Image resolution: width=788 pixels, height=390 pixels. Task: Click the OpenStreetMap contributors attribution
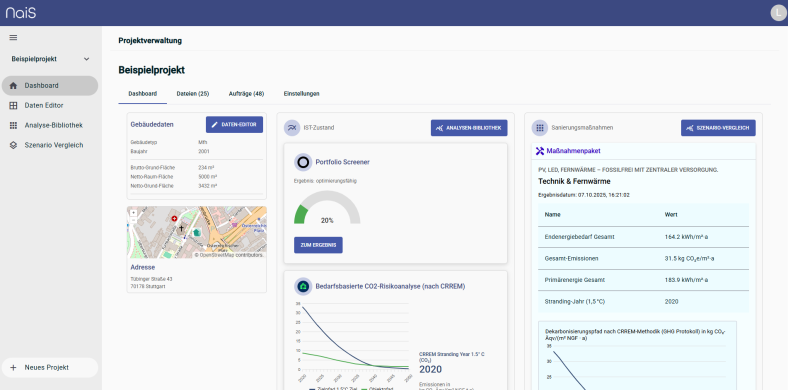click(x=229, y=255)
